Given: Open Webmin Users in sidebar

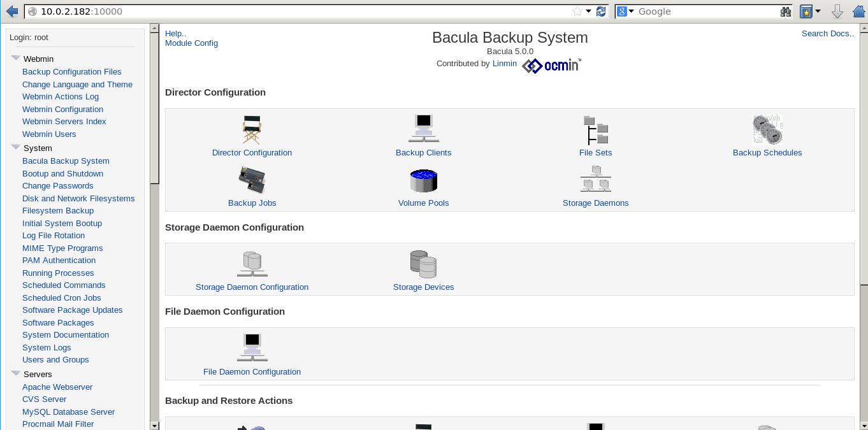Looking at the screenshot, I should (x=49, y=134).
